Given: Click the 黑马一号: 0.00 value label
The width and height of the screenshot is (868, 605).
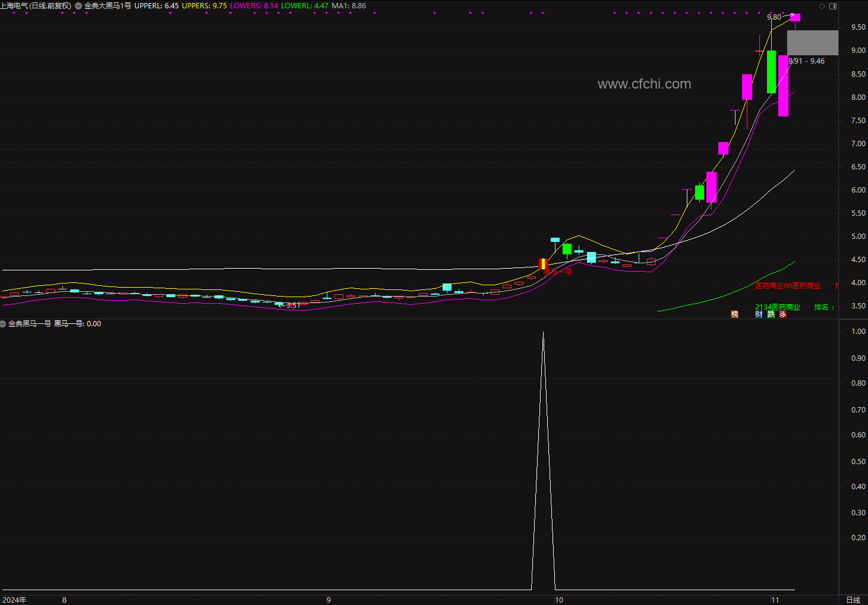Looking at the screenshot, I should click(78, 324).
